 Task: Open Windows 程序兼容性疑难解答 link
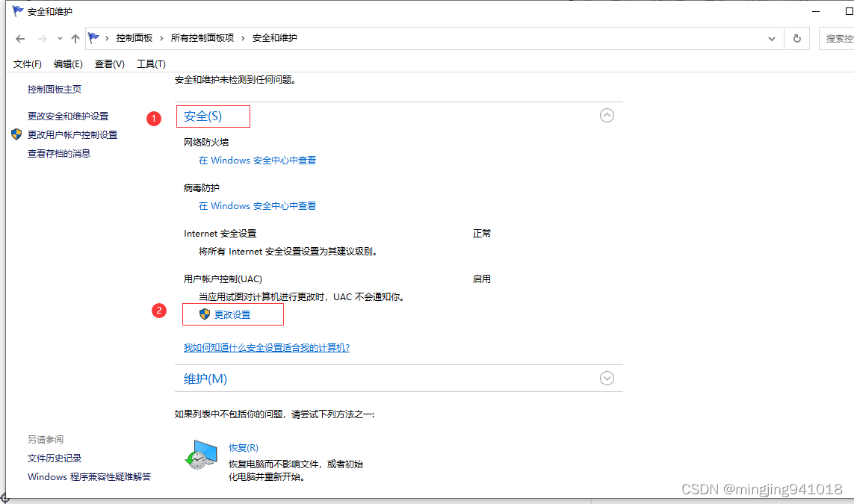pyautogui.click(x=90, y=477)
